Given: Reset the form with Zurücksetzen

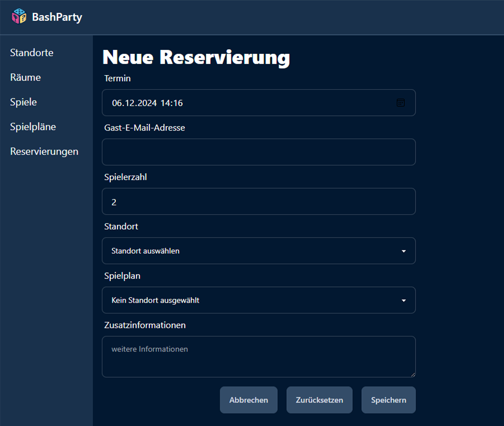Looking at the screenshot, I should coord(319,400).
